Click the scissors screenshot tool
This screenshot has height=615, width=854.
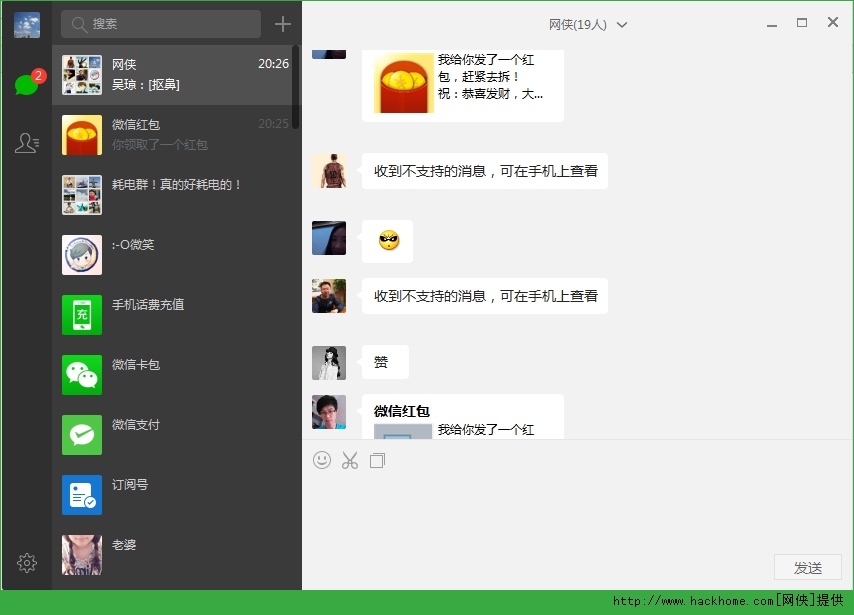point(350,461)
